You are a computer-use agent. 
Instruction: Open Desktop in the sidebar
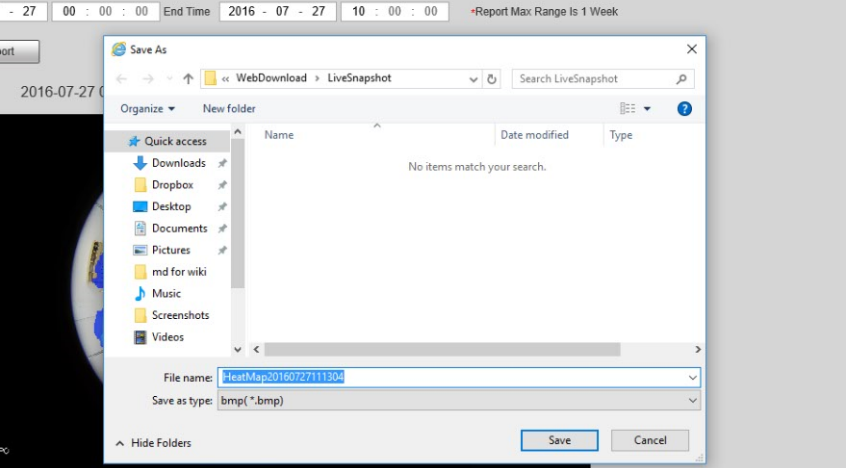click(x=171, y=206)
